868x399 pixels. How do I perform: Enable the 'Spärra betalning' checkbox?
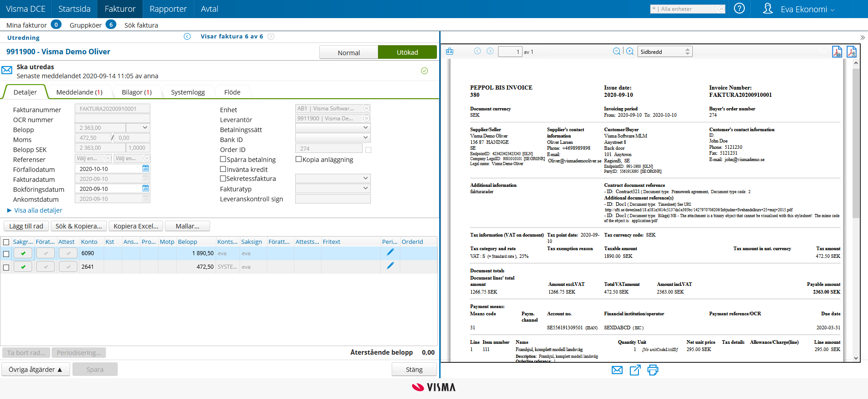(x=223, y=159)
